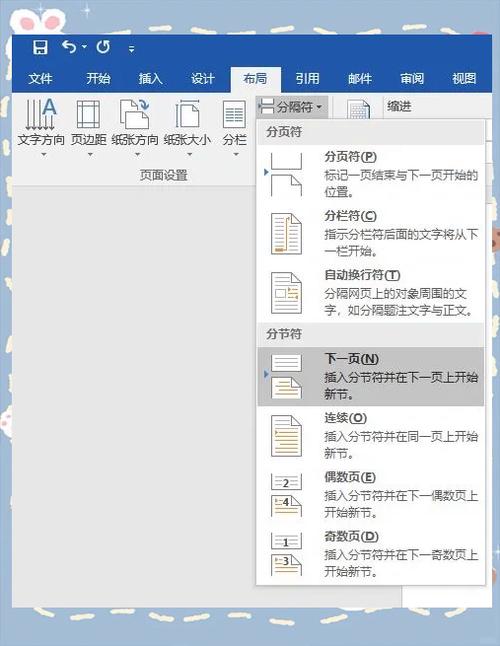Open the customize quick access toolbar dropdown
The width and height of the screenshot is (500, 646).
[131, 49]
